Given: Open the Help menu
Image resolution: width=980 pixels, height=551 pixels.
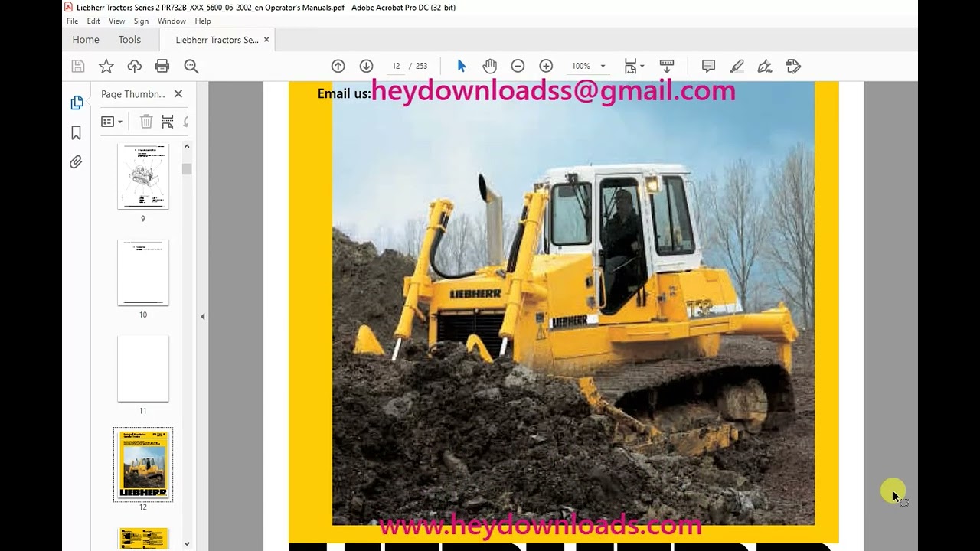Looking at the screenshot, I should point(203,21).
